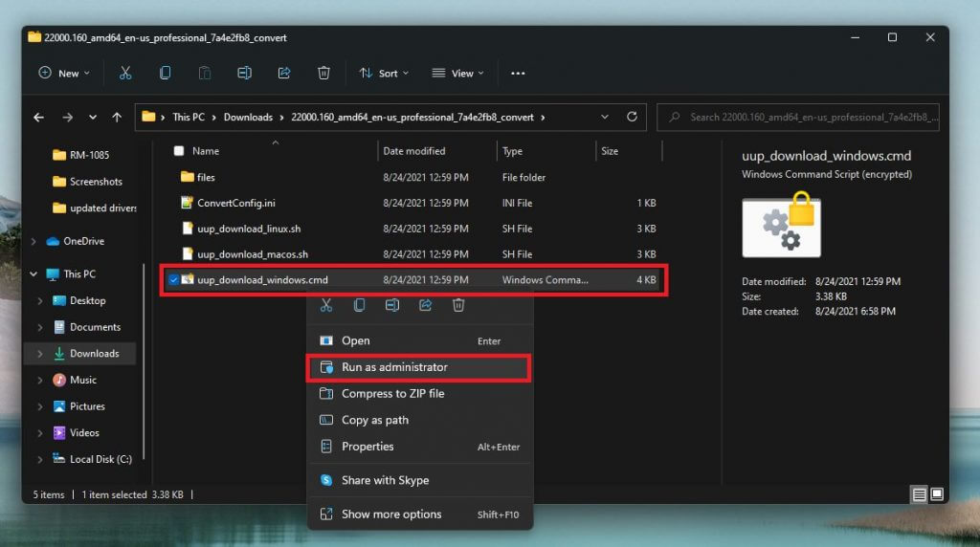Open the New button menu

64,73
